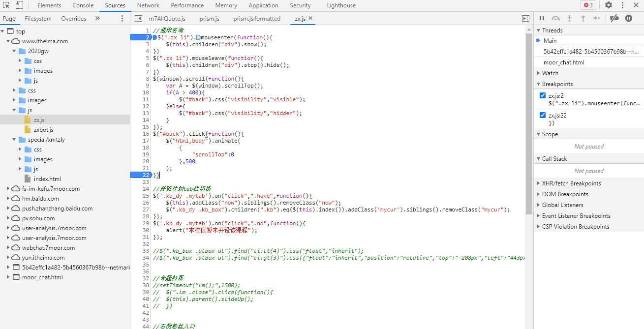
Task: Disable the zx.js:2 breakpoint checkbox
Action: (x=543, y=96)
